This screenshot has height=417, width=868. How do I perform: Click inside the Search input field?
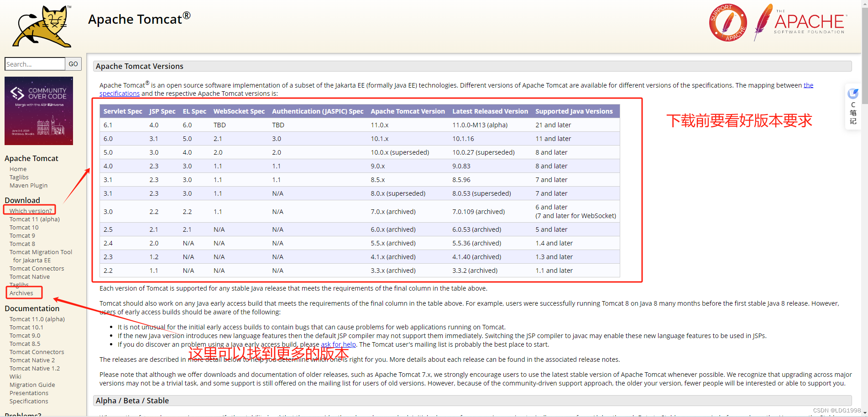pos(34,64)
